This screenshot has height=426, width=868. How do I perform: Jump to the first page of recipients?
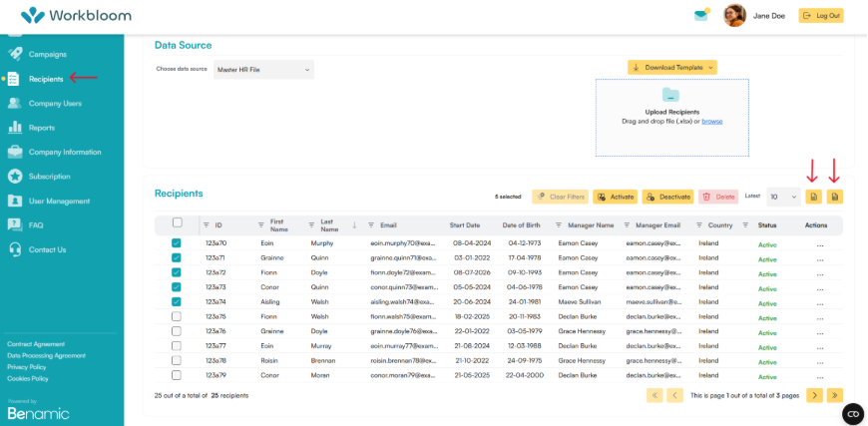point(654,395)
